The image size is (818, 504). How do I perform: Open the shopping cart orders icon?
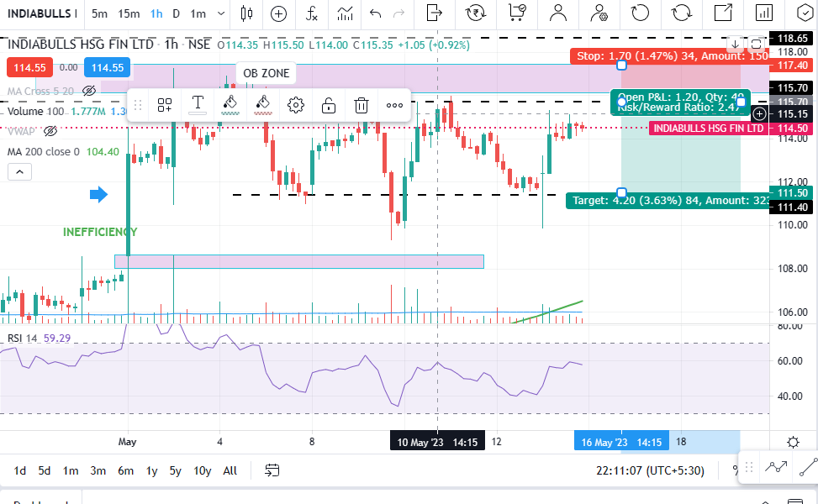(x=517, y=13)
